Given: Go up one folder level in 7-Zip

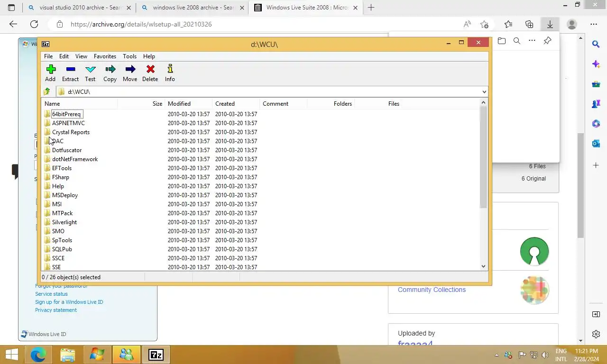Looking at the screenshot, I should tap(47, 91).
